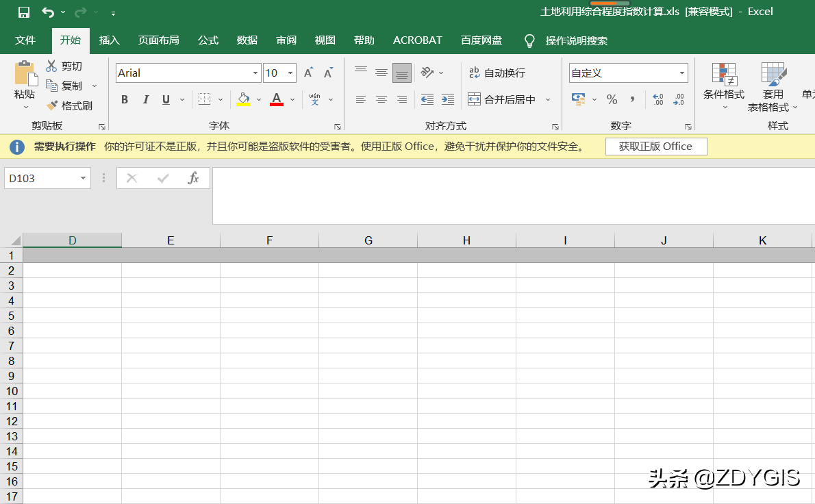Align cell text to the left

pyautogui.click(x=361, y=99)
